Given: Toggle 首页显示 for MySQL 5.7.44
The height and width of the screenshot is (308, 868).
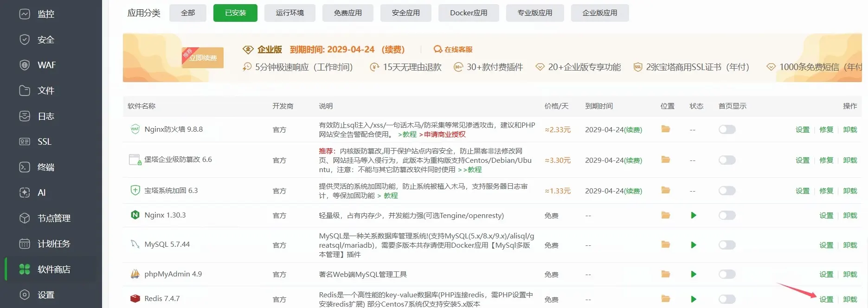Looking at the screenshot, I should tap(727, 245).
